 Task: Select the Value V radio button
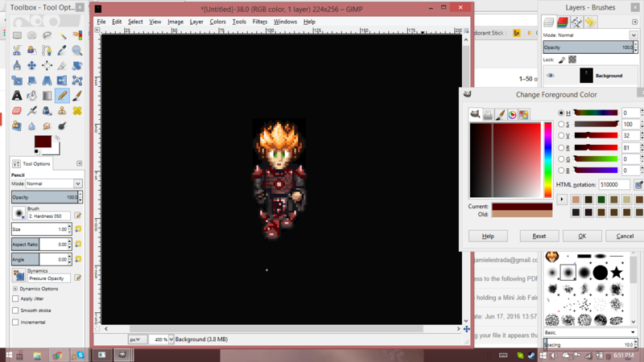[x=561, y=135]
